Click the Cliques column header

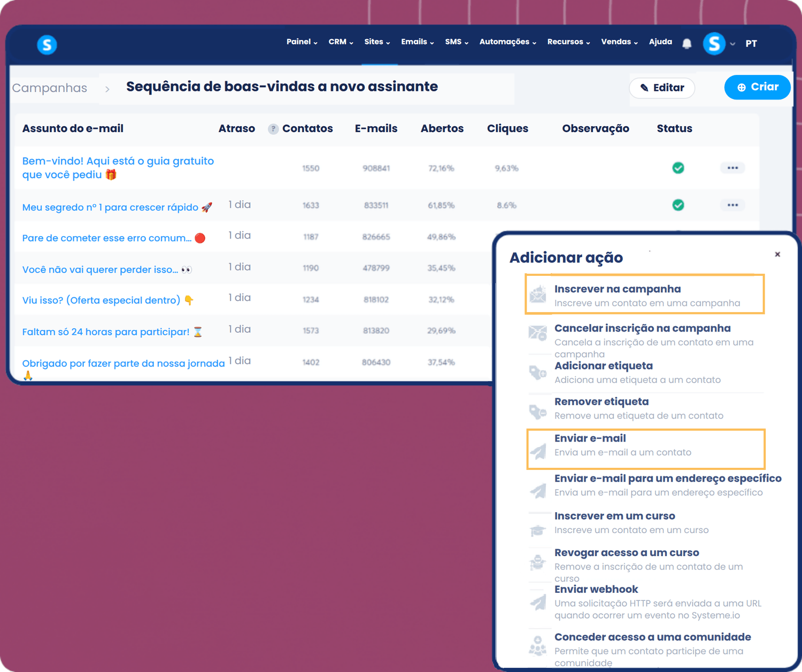click(507, 128)
